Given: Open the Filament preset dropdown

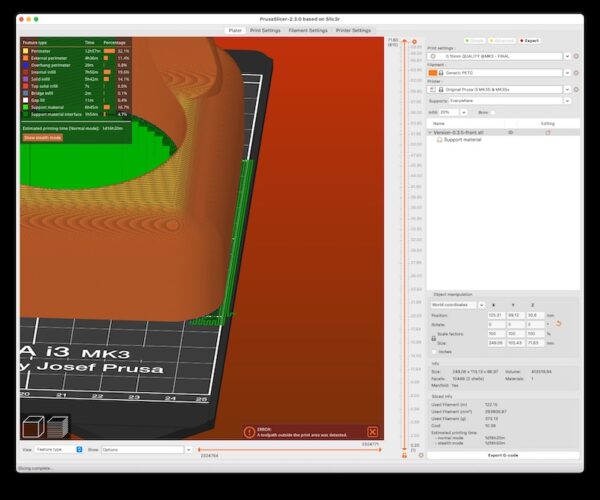Looking at the screenshot, I should 567,73.
